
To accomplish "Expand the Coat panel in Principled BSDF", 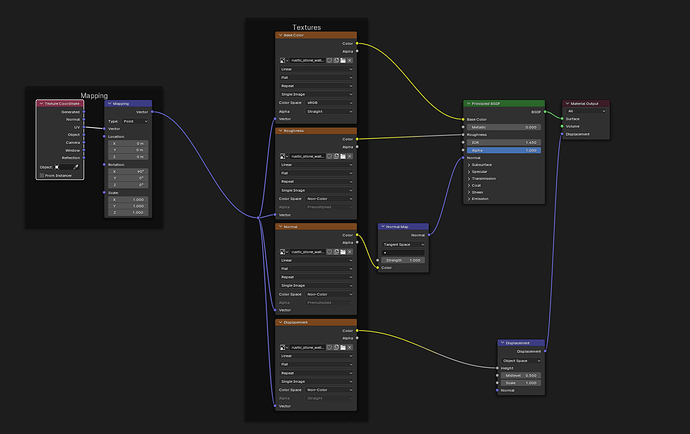I will click(469, 185).
